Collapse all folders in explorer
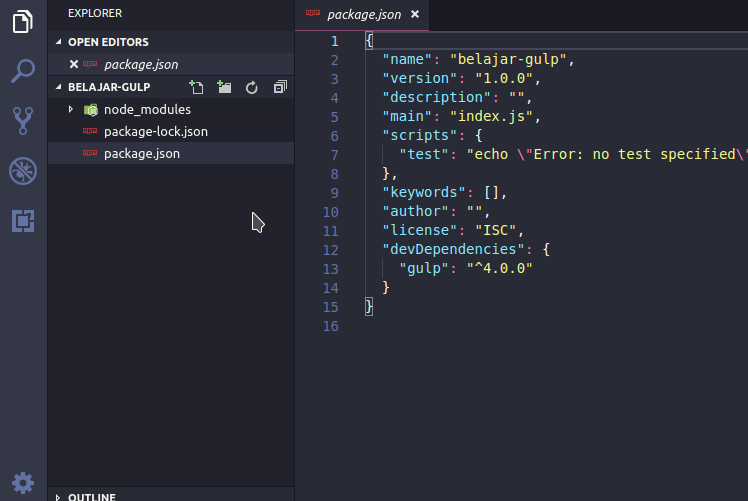Screen dimensions: 748x501 click(x=280, y=87)
